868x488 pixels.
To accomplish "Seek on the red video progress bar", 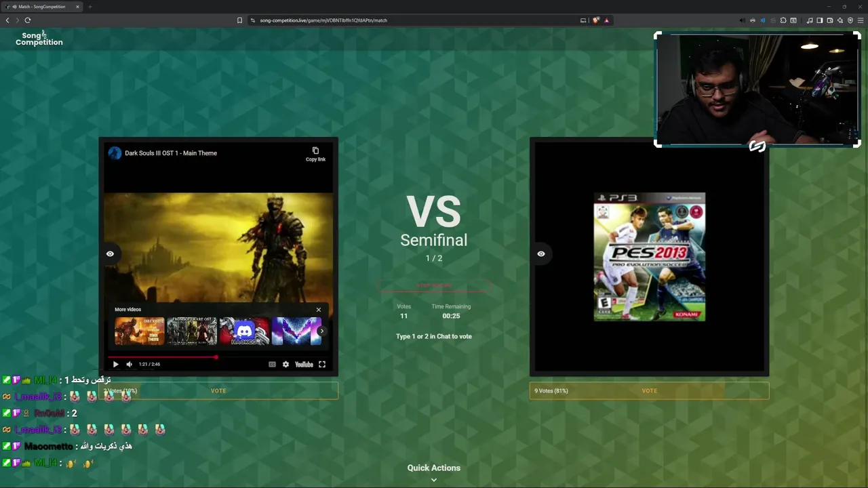I will click(x=218, y=357).
